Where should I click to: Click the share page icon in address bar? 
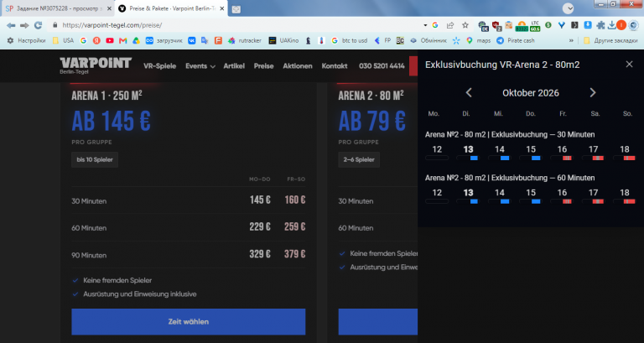point(450,25)
